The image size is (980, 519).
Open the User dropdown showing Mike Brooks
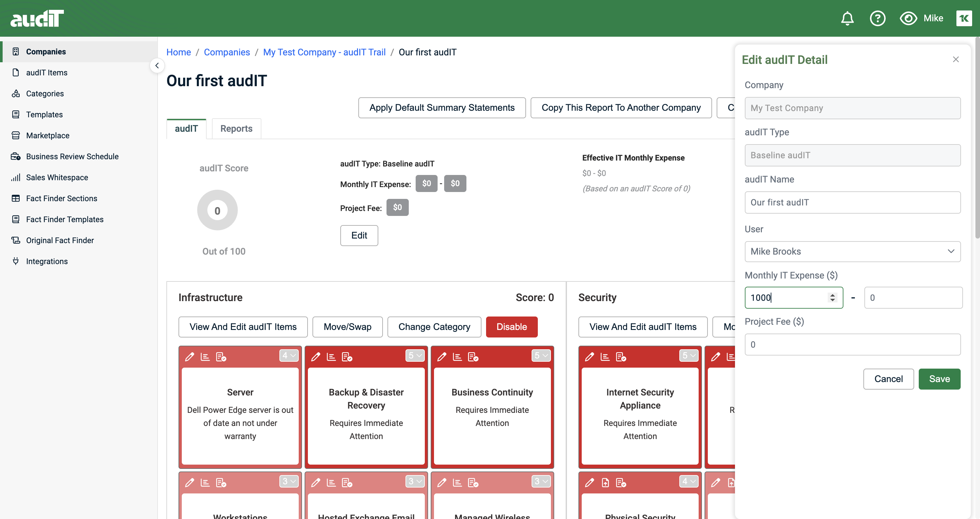click(853, 252)
